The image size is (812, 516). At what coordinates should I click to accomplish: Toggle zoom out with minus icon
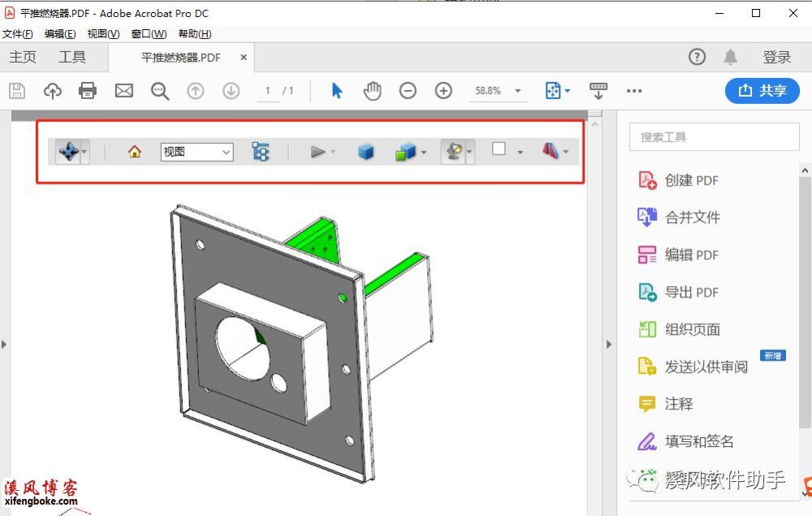pos(408,91)
